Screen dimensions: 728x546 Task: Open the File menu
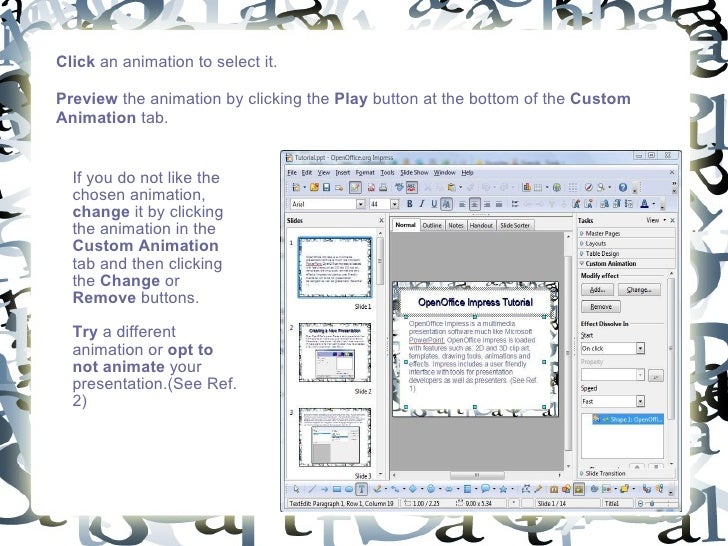tap(292, 173)
